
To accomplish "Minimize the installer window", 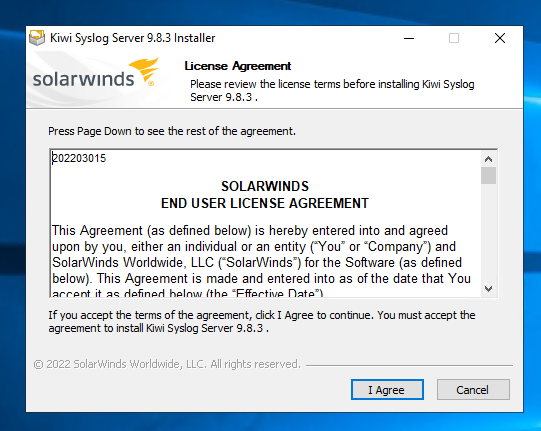I will click(x=409, y=38).
